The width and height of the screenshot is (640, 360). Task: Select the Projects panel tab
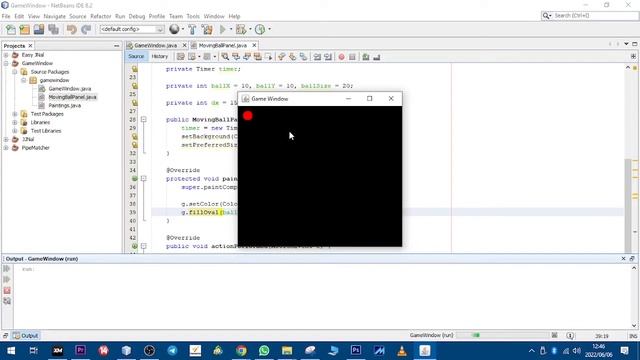click(x=14, y=46)
